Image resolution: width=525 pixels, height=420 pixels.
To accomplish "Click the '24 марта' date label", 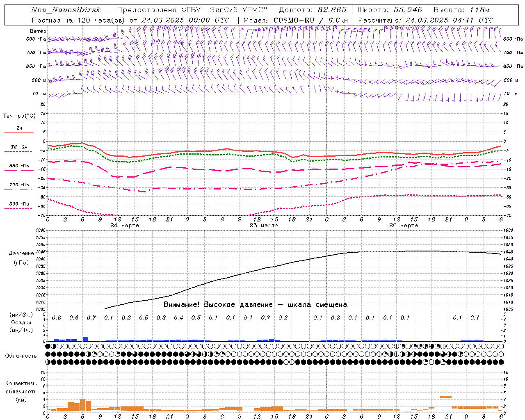I will pyautogui.click(x=125, y=226).
